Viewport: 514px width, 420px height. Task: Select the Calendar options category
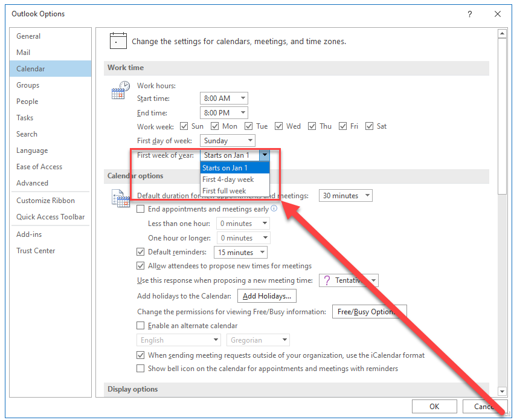(x=51, y=68)
